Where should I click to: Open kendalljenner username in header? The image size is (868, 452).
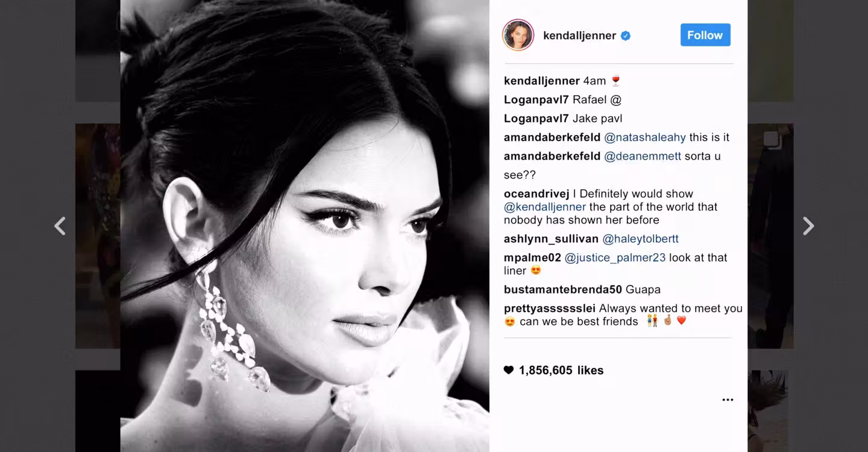coord(579,36)
